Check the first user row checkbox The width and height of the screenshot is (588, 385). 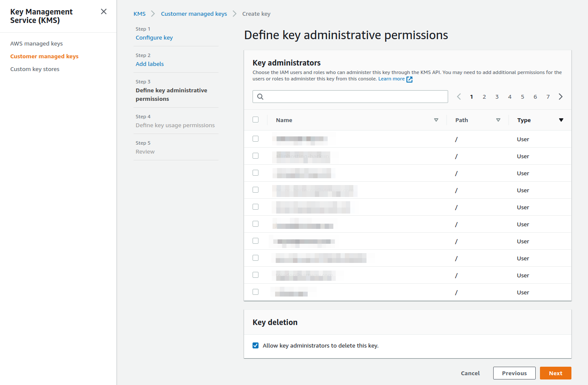256,139
